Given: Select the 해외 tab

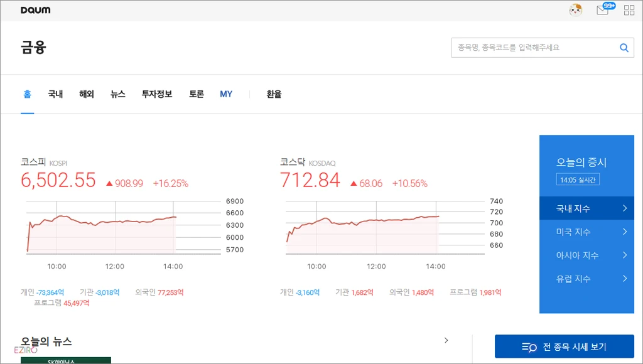Looking at the screenshot, I should pyautogui.click(x=87, y=94).
